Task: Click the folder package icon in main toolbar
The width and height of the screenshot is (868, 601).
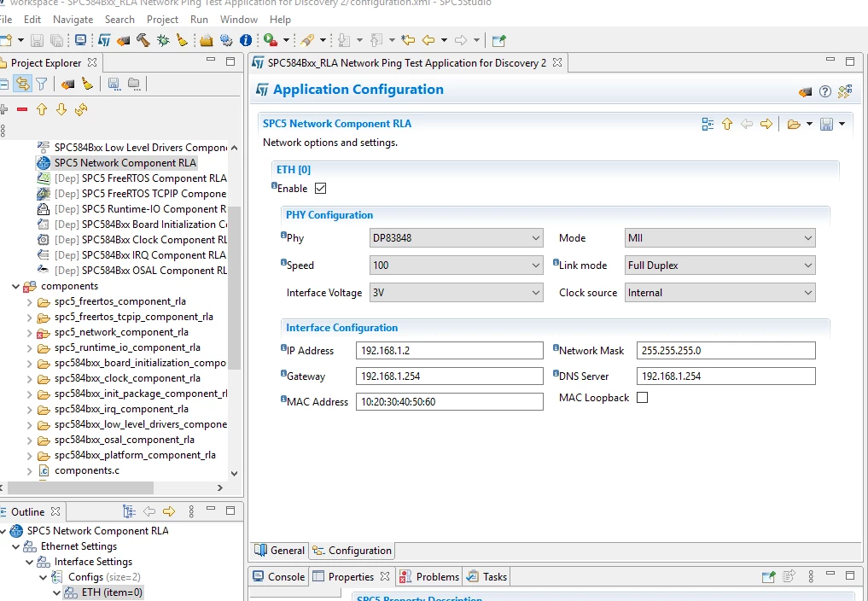Action: pos(207,40)
